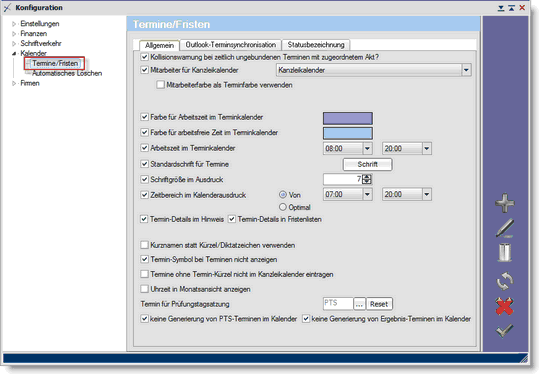
Task: Close the Konfiguration window
Action: 522,8
